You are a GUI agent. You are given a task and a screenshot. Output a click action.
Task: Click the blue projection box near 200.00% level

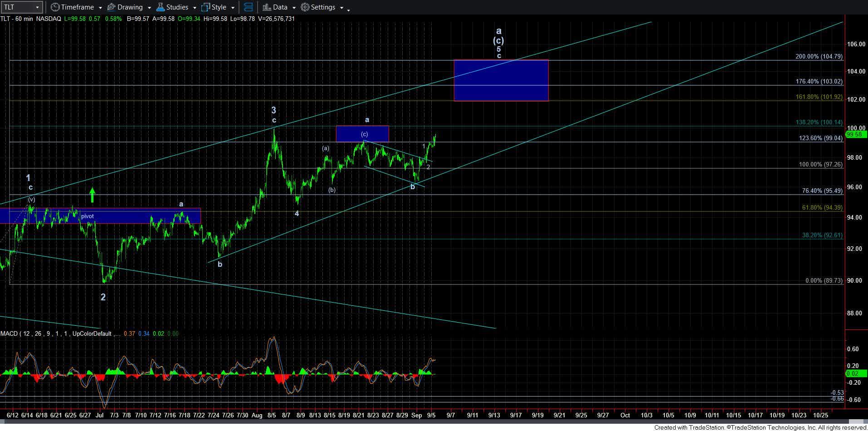500,80
